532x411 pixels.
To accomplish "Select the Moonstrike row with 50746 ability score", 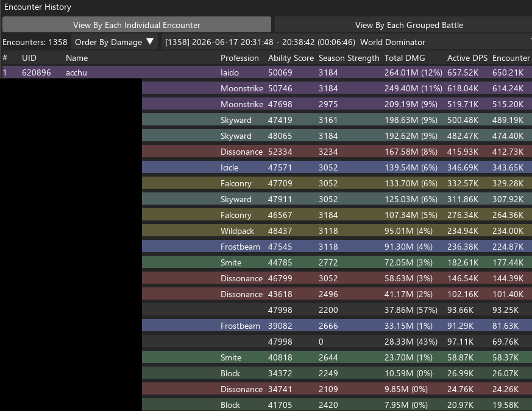I will (x=337, y=88).
